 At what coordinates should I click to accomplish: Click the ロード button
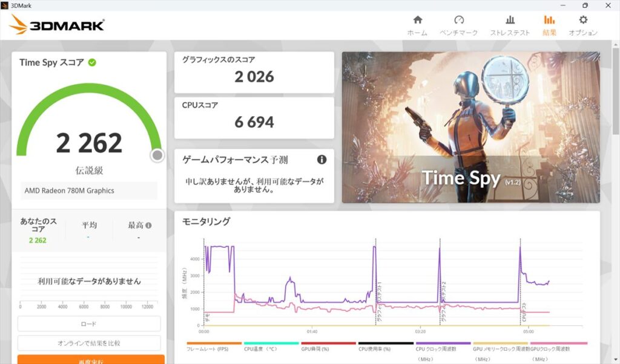pos(89,324)
